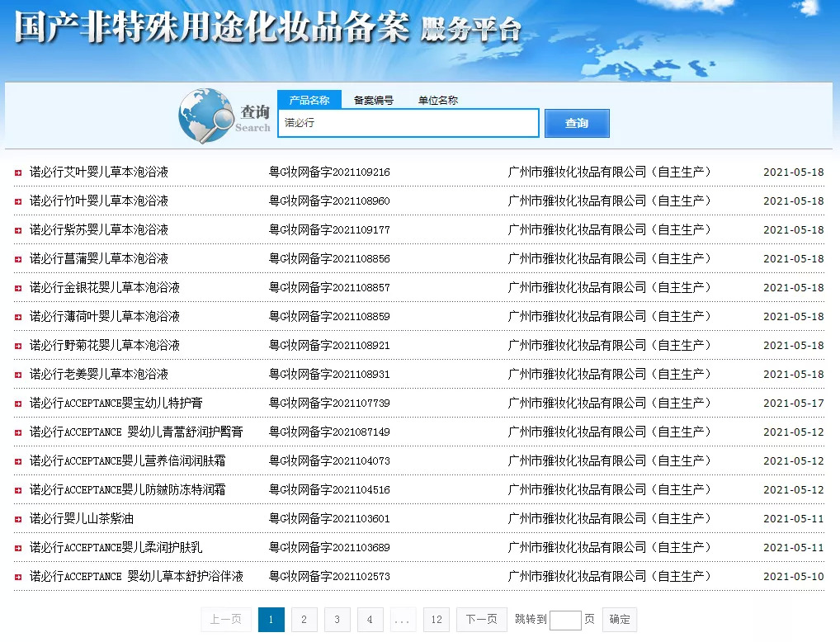Click red bullet icon beside 诺必行金银花婴儿草本泡浴液
840x642 pixels.
coord(18,288)
